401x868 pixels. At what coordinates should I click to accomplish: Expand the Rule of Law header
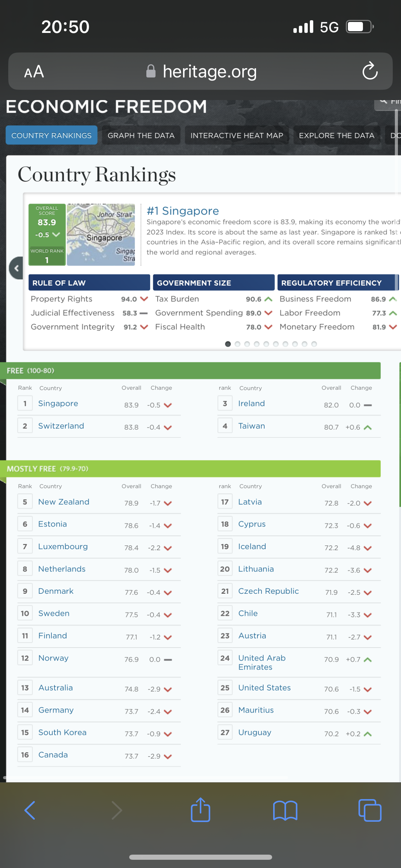tap(89, 283)
